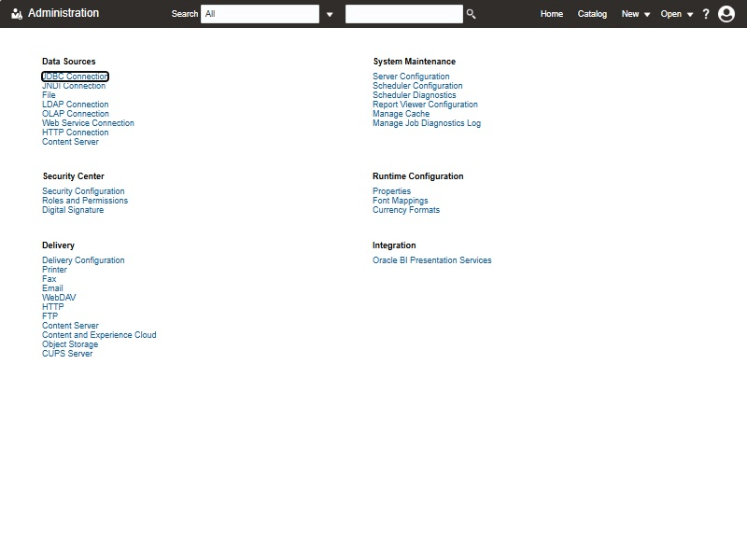Click the Administration logo icon
The image size is (747, 560).
click(x=17, y=14)
